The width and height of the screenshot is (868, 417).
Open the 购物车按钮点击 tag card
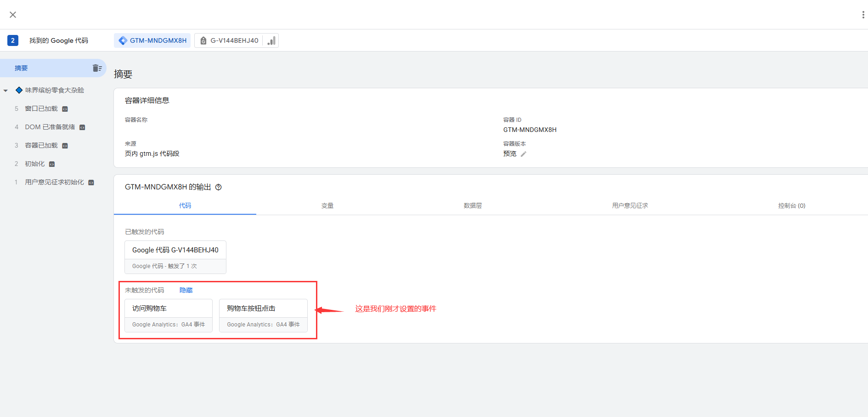tap(263, 315)
